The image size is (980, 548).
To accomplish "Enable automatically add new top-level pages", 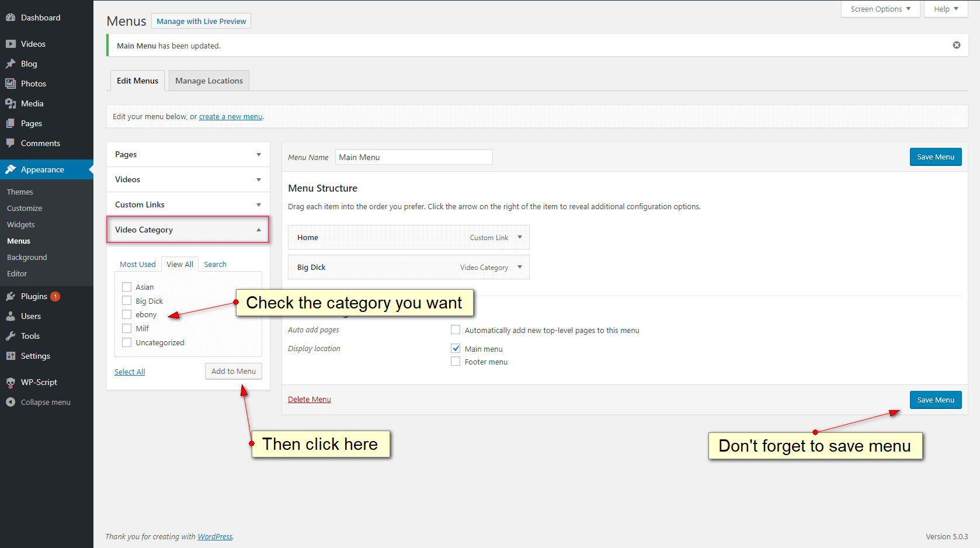I will click(x=456, y=330).
